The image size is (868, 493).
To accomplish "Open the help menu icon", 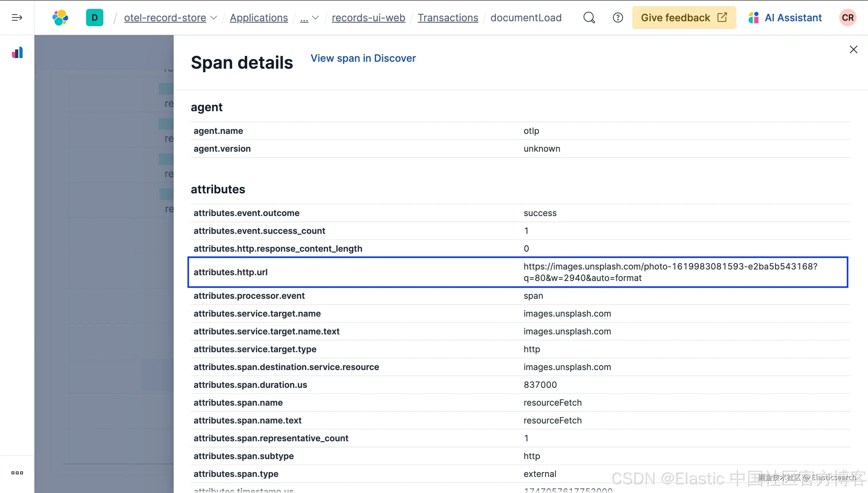I will click(x=618, y=18).
